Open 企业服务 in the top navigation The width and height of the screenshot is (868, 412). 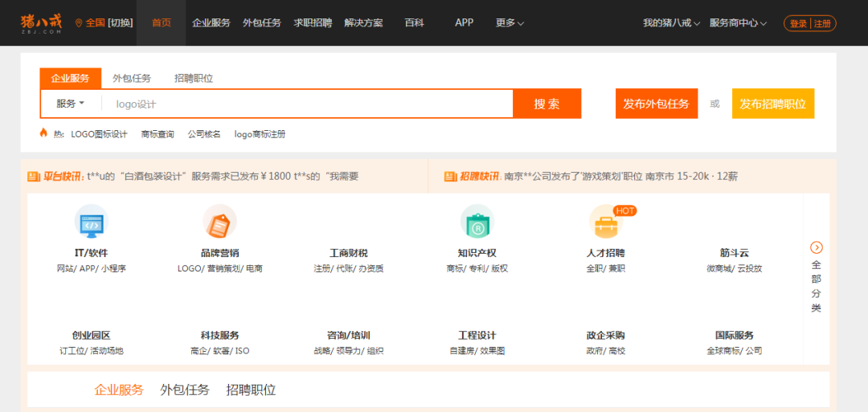tap(211, 22)
